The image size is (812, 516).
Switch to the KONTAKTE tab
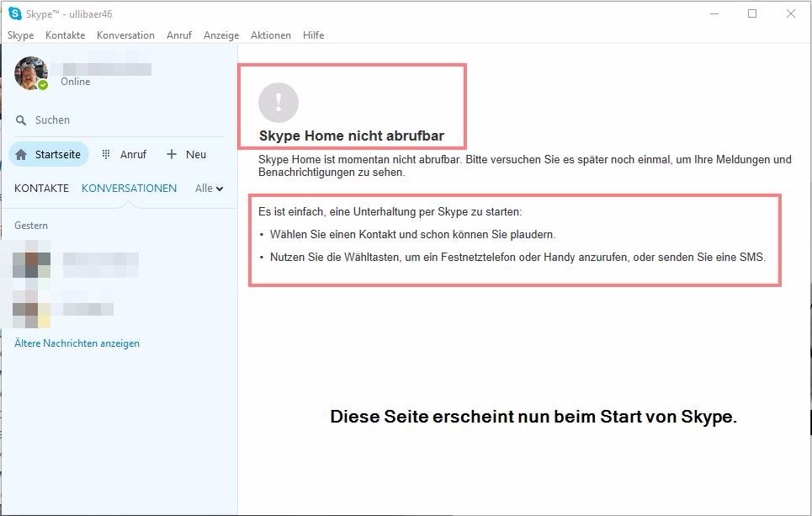(x=41, y=189)
